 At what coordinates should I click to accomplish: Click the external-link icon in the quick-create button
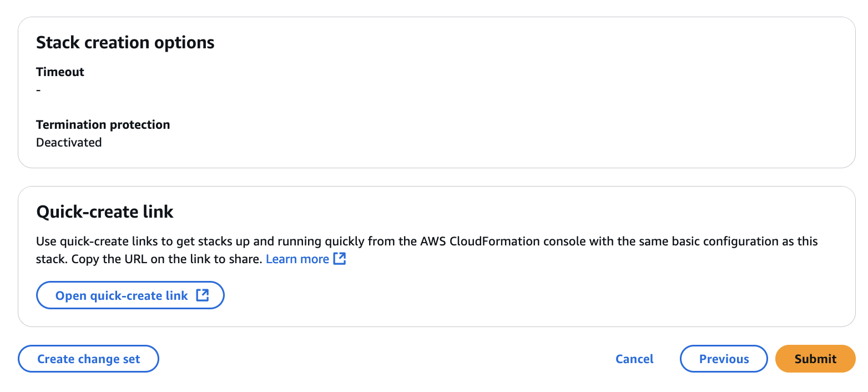point(203,295)
